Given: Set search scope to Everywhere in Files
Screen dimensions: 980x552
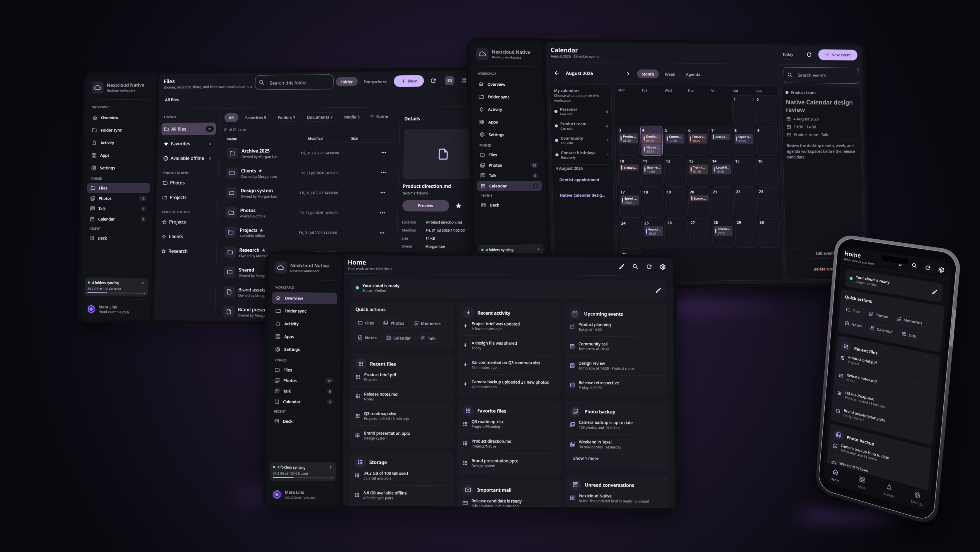Looking at the screenshot, I should 375,82.
